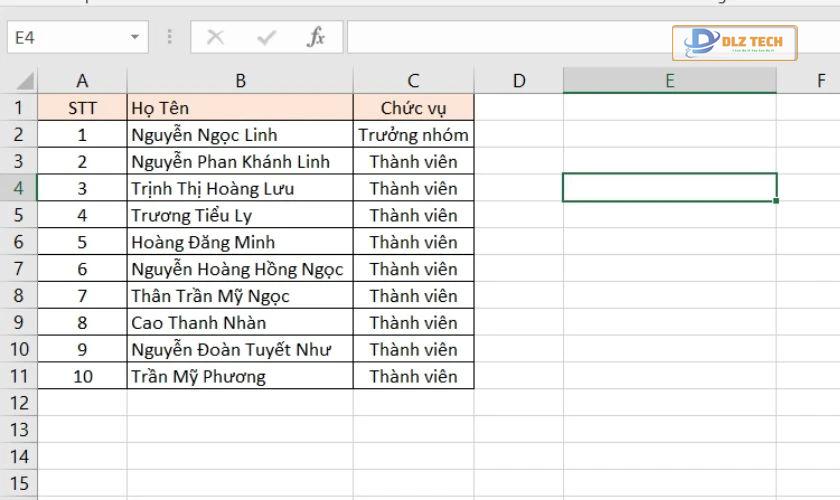Open the Name Box dropdown arrow
The width and height of the screenshot is (840, 500).
pos(135,37)
